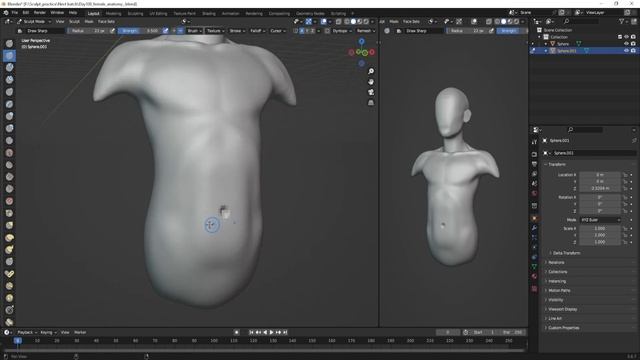Image resolution: width=640 pixels, height=360 pixels.
Task: Hide the Sphere object eye icon
Action: [626, 44]
